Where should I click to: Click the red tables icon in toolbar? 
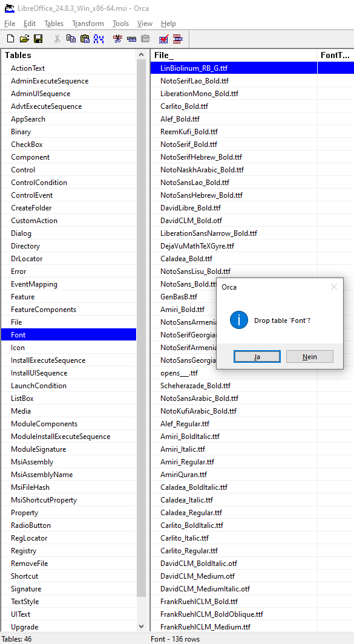[178, 39]
